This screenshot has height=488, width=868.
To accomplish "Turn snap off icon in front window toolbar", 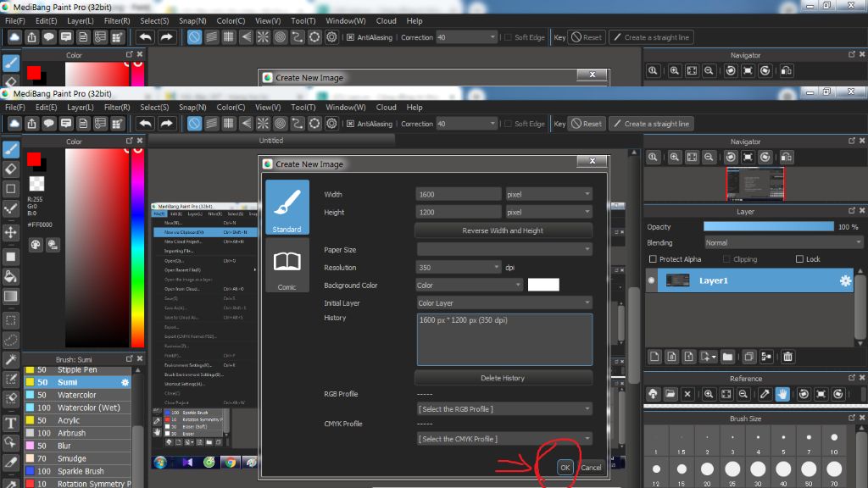I will coord(194,124).
